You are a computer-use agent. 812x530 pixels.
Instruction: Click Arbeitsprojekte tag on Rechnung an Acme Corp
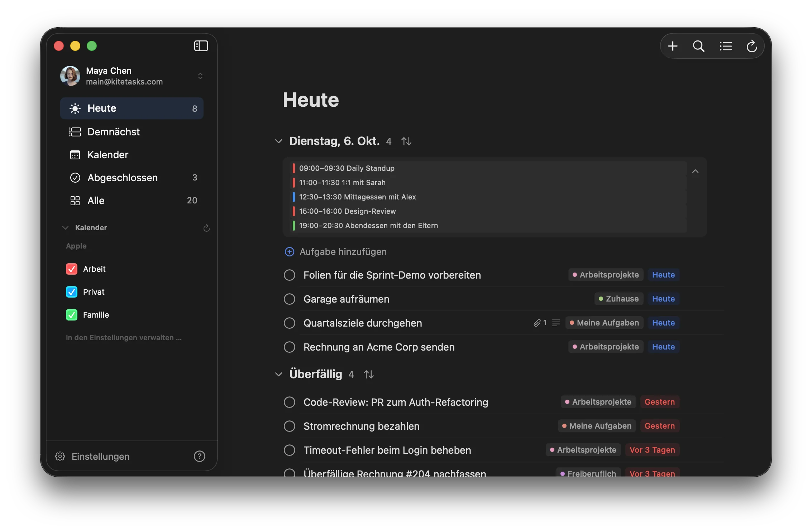(606, 347)
